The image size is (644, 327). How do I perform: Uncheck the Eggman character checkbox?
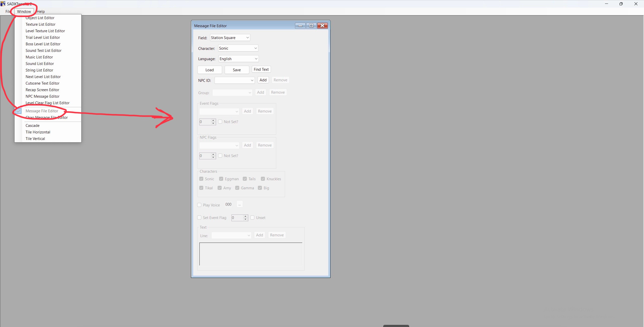pyautogui.click(x=221, y=179)
